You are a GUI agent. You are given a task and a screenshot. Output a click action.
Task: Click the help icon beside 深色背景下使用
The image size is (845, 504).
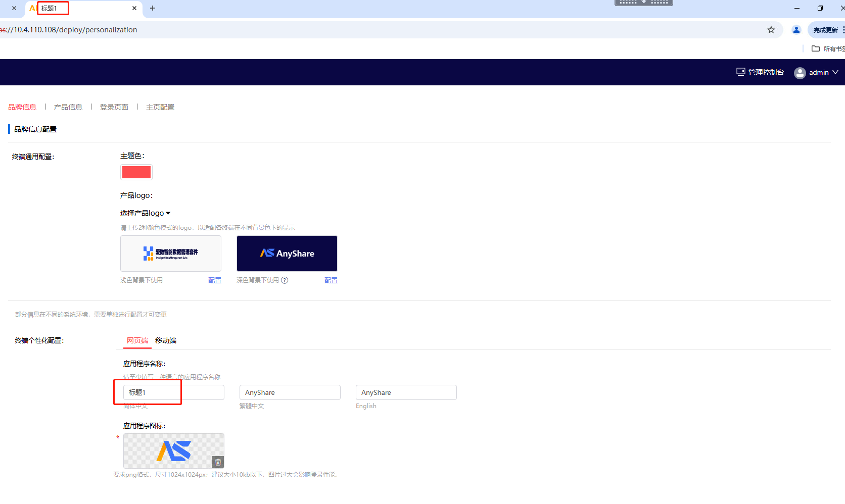pyautogui.click(x=285, y=280)
